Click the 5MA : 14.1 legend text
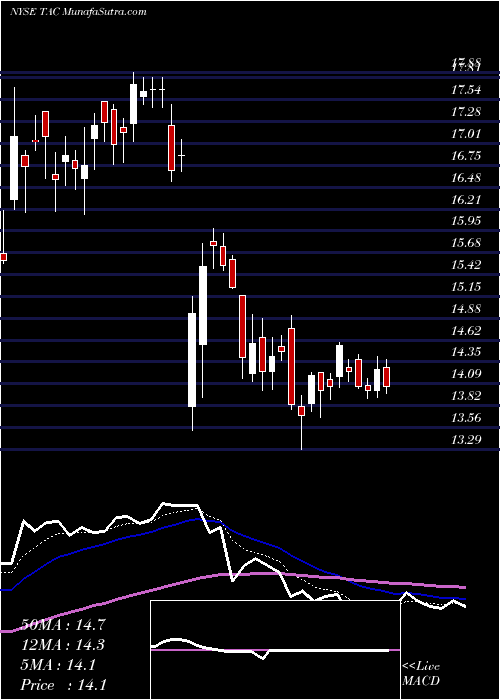The image size is (500, 700). tap(58, 665)
